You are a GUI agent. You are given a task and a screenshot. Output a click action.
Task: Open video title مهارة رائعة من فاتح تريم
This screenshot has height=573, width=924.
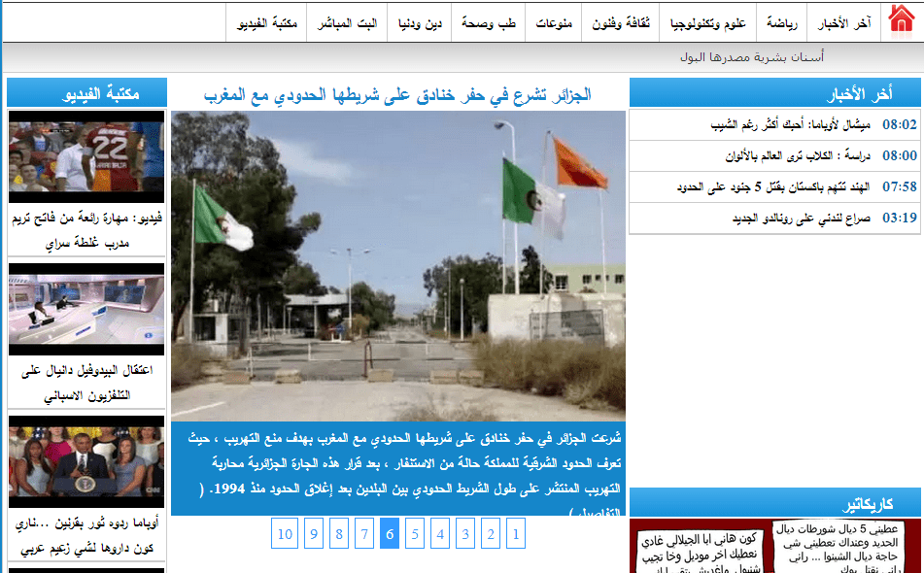[86, 229]
